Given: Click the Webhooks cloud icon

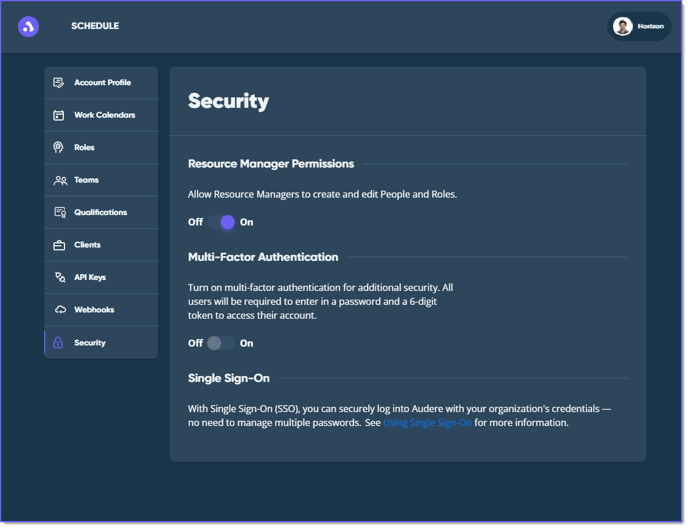Looking at the screenshot, I should [x=60, y=310].
